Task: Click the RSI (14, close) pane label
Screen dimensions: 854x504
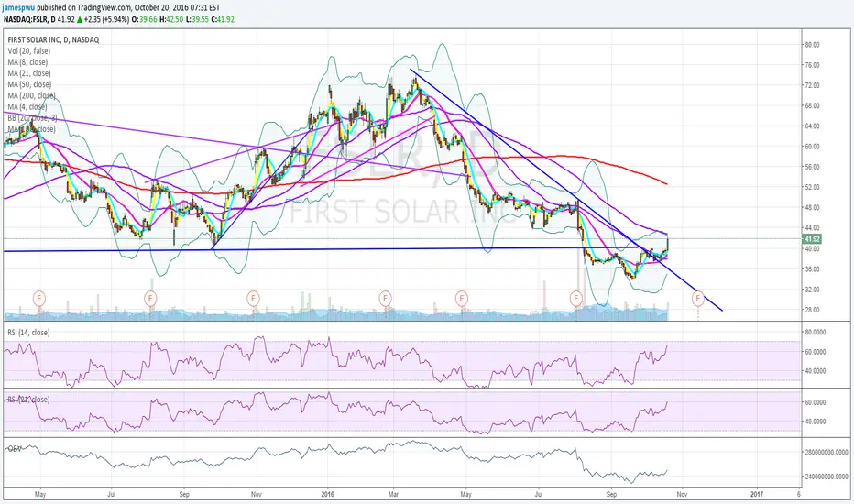Action: click(28, 333)
